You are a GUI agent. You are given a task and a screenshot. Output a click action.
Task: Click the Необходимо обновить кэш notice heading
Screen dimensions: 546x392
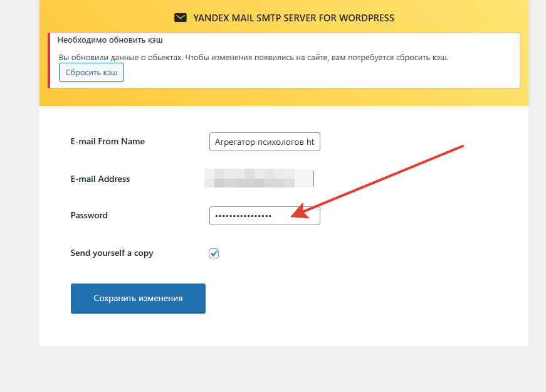tap(110, 40)
